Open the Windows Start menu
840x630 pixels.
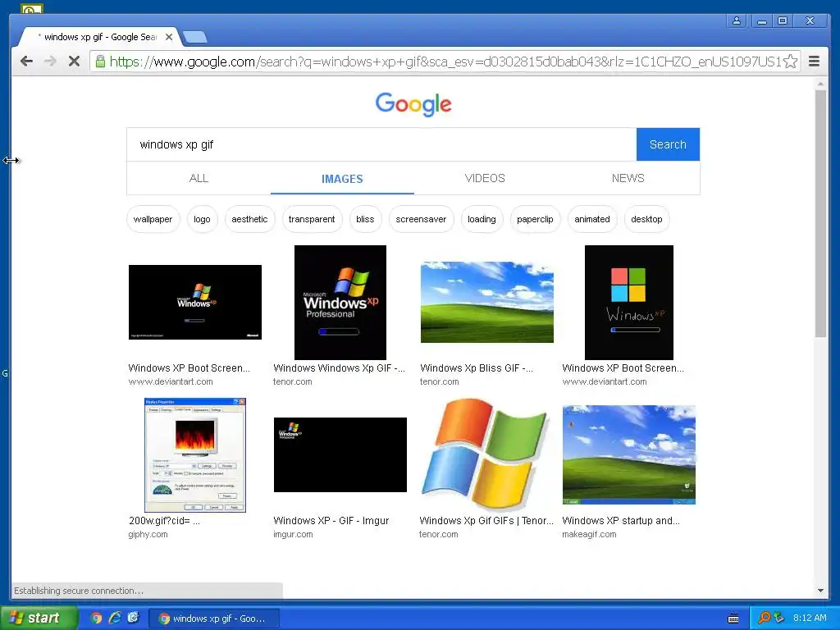tap(39, 618)
